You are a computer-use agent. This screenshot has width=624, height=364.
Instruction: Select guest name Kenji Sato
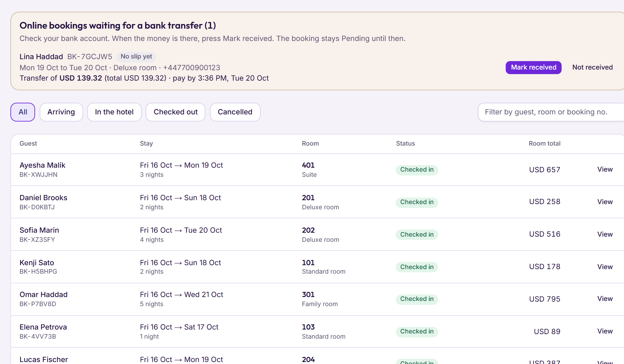37,263
